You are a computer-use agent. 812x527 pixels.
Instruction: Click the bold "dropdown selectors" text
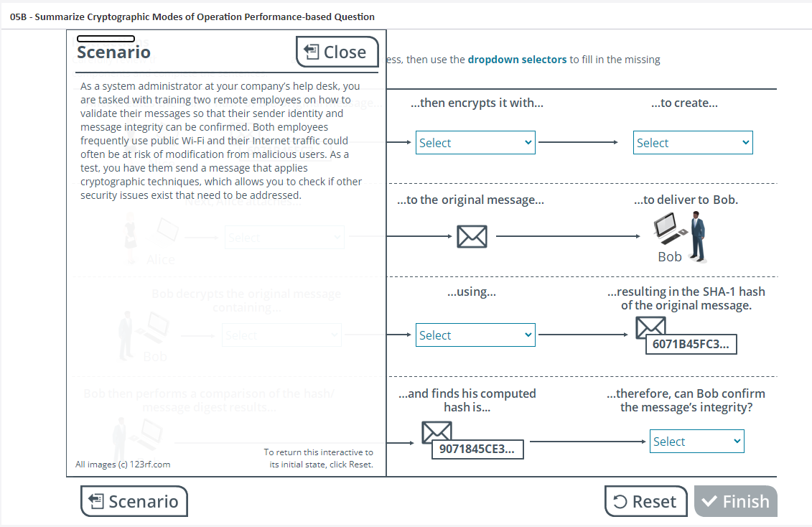point(517,60)
